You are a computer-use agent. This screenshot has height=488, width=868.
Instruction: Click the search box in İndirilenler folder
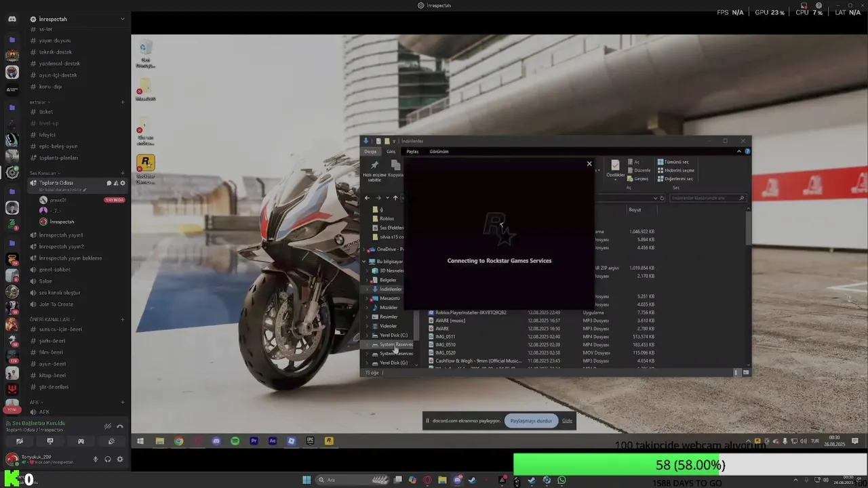click(x=707, y=198)
